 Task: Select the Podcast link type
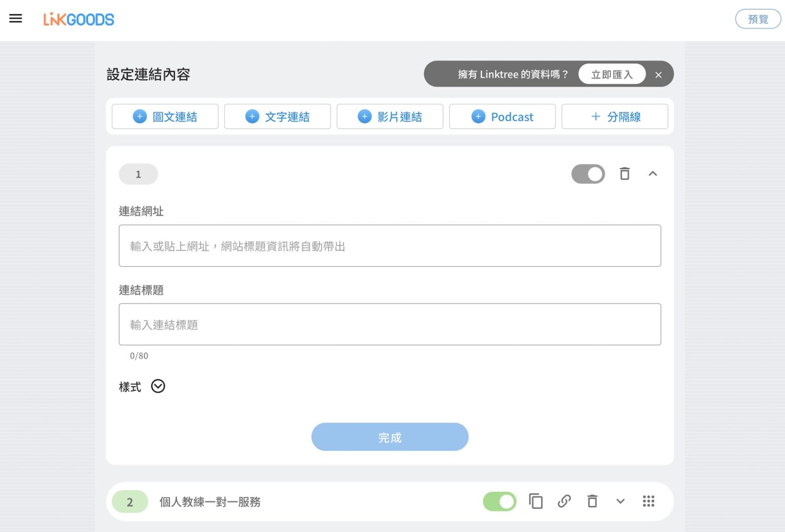502,117
